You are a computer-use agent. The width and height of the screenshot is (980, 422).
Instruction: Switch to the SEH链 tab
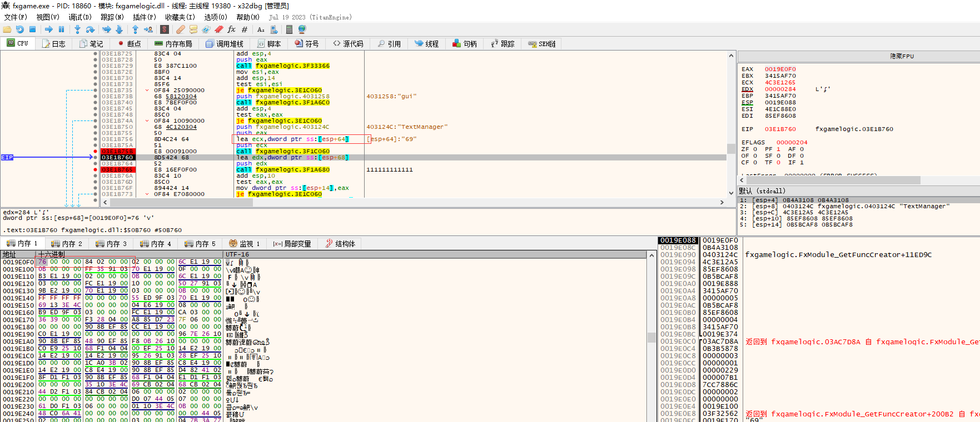542,44
